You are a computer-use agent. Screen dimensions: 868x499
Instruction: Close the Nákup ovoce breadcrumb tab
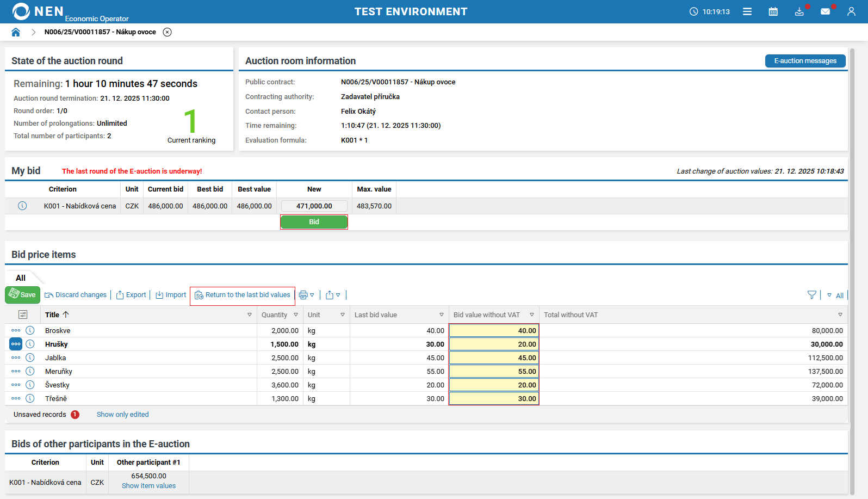(x=168, y=32)
